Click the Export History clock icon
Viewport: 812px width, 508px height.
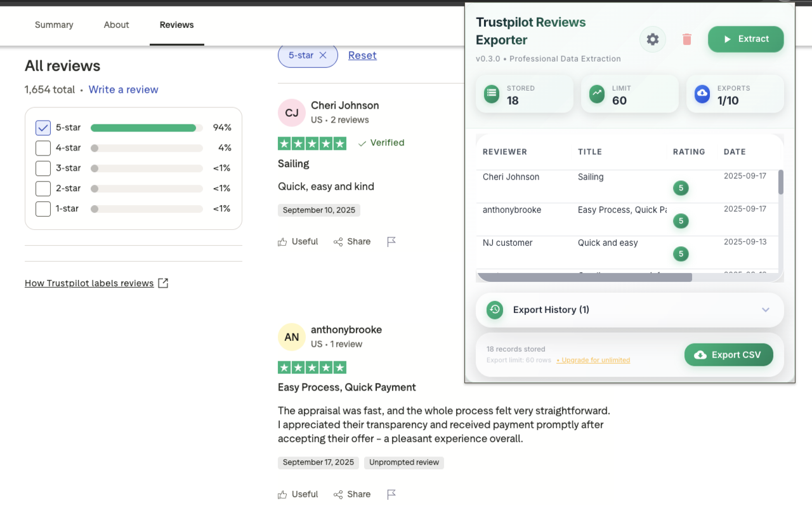tap(495, 310)
